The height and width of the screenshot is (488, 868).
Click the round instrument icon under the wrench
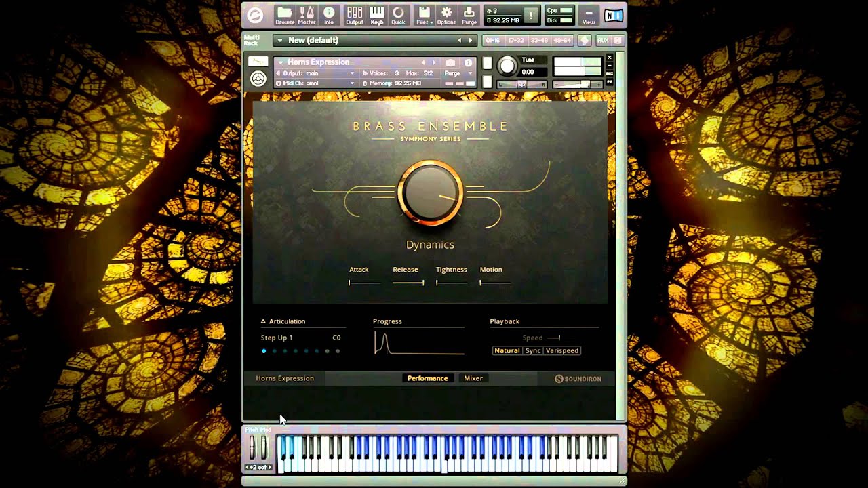point(258,79)
